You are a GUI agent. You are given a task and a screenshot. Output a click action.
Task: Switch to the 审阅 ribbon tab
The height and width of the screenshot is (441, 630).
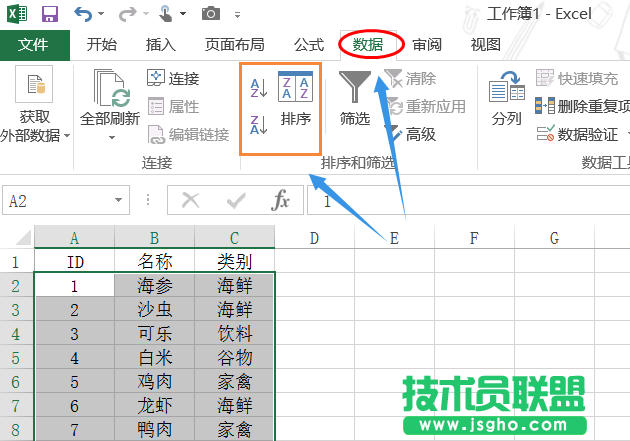(x=427, y=45)
